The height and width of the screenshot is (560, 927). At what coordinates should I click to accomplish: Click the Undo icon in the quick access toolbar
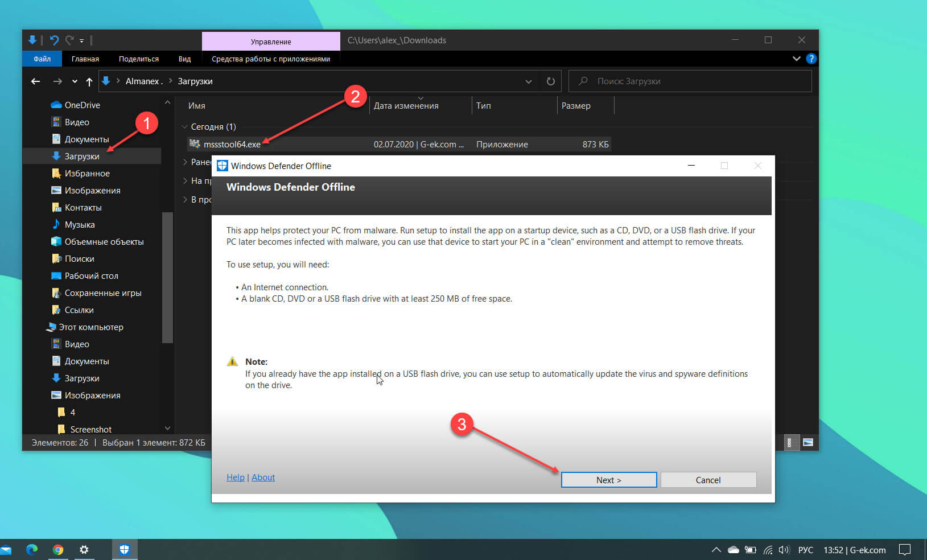click(x=54, y=40)
